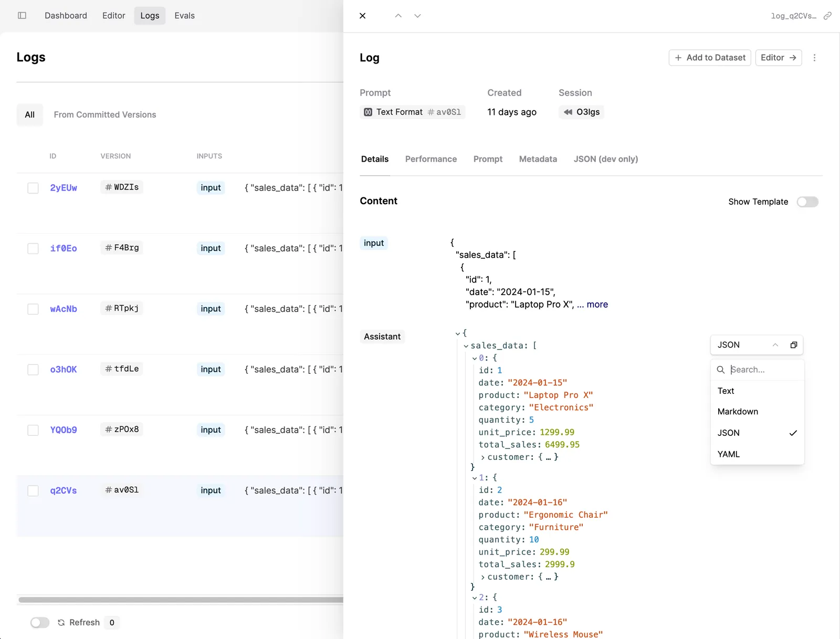Collapse the root JSON object

tap(458, 333)
